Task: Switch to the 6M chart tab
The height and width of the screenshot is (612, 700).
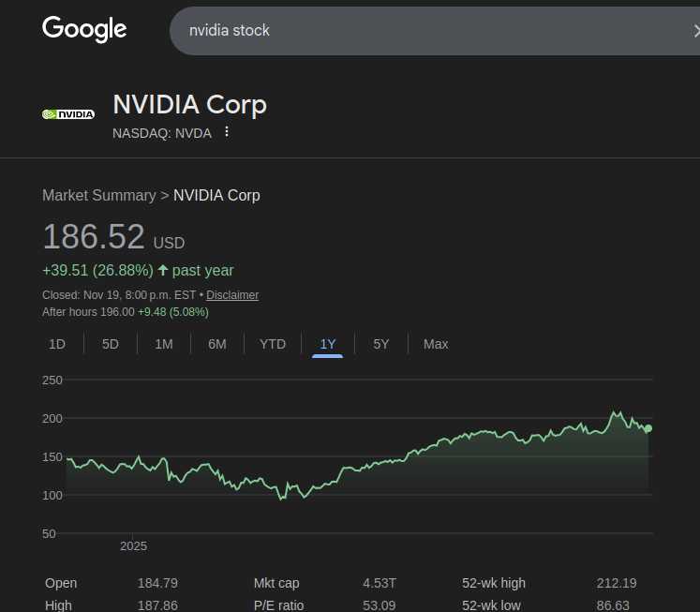Action: (x=217, y=344)
